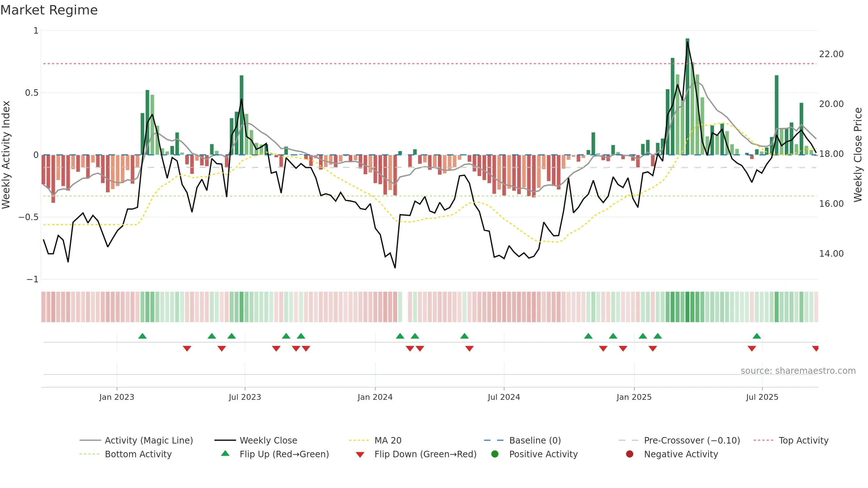
Task: Click the Jan 2024 x-axis label
Action: coord(375,397)
